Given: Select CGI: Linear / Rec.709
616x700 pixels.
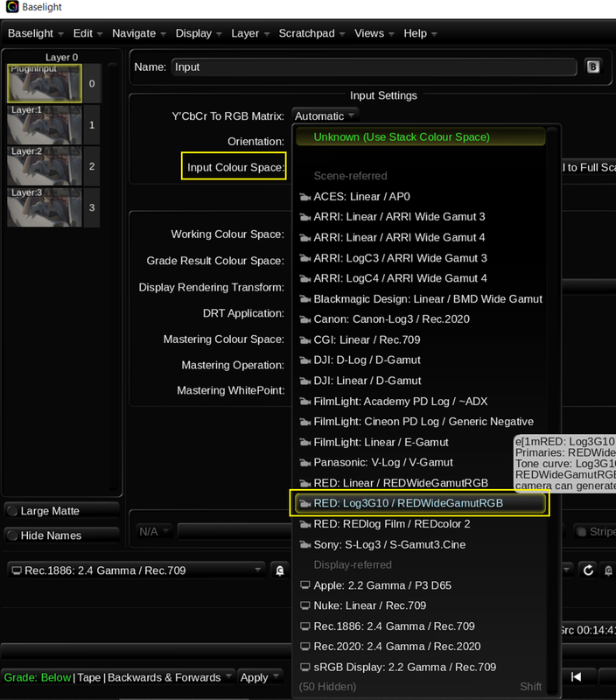Looking at the screenshot, I should pos(421,339).
